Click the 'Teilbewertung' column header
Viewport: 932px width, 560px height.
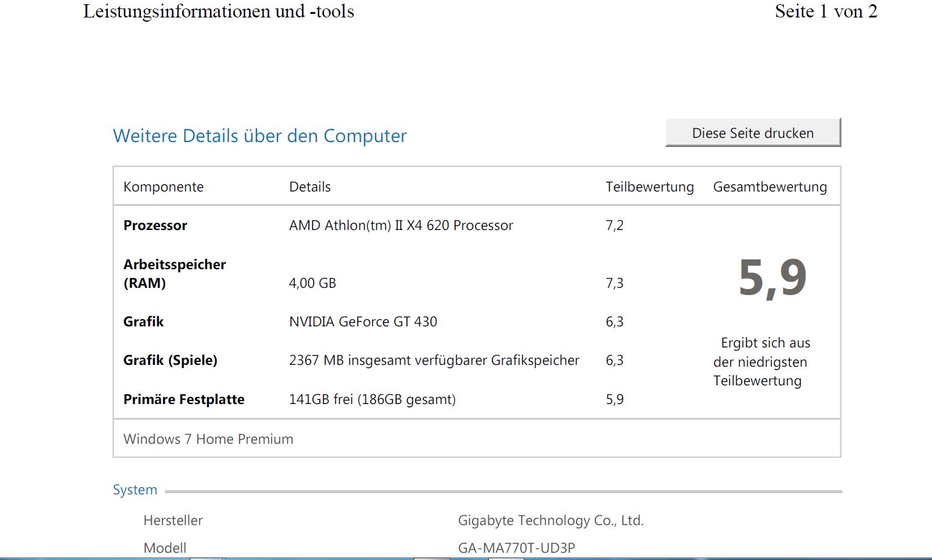point(649,187)
